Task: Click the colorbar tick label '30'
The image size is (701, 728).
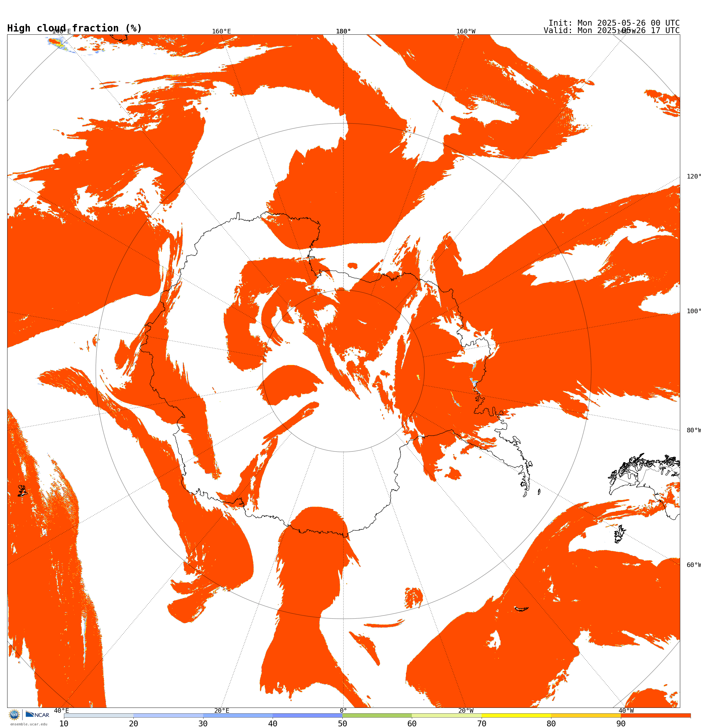Action: (203, 723)
